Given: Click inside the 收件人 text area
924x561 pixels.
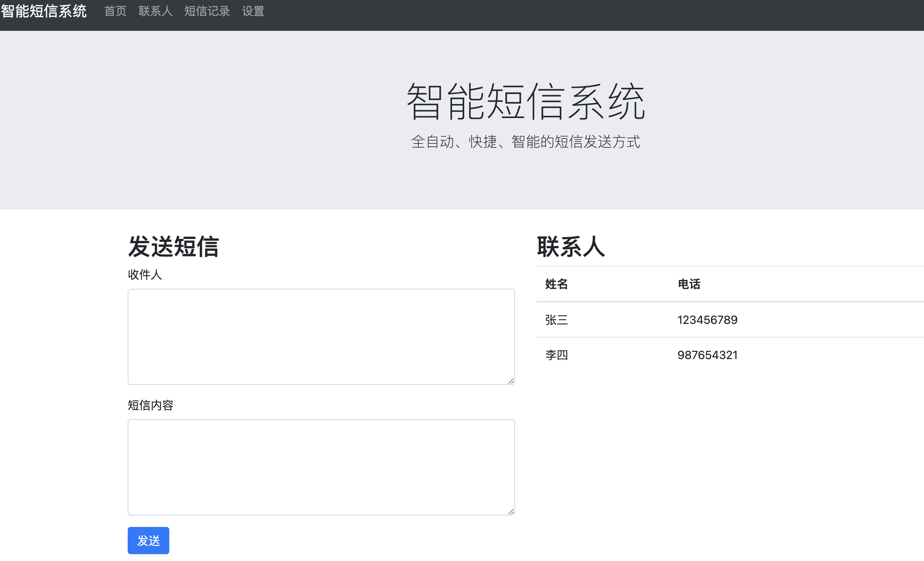Looking at the screenshot, I should 321,336.
